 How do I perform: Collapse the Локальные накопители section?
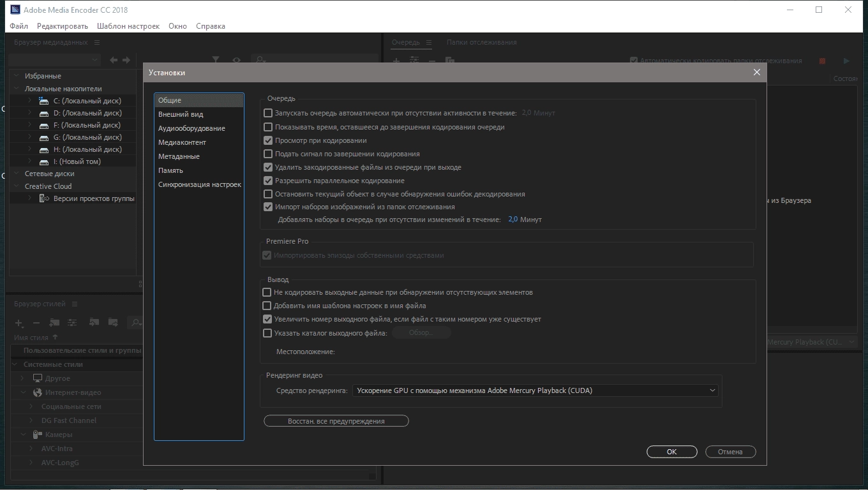[17, 89]
